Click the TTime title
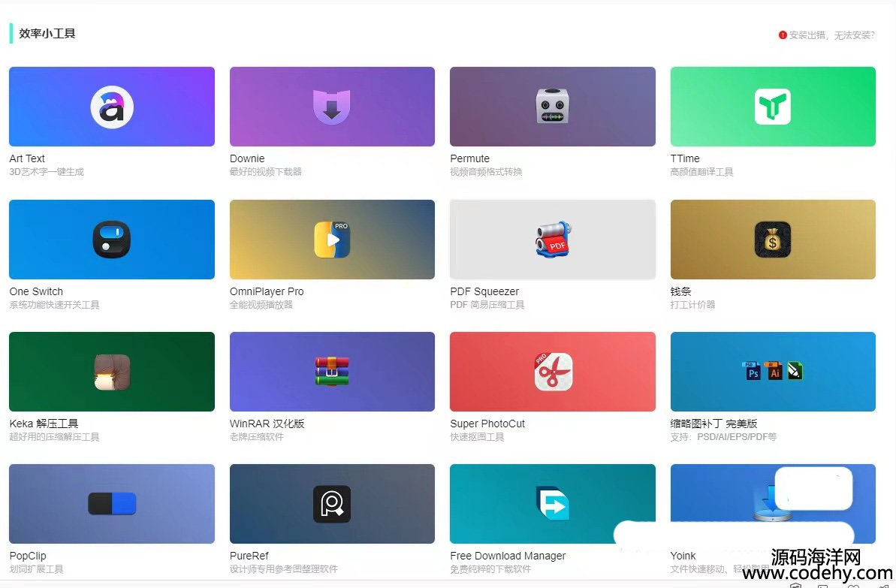Image resolution: width=896 pixels, height=588 pixels. coord(684,158)
